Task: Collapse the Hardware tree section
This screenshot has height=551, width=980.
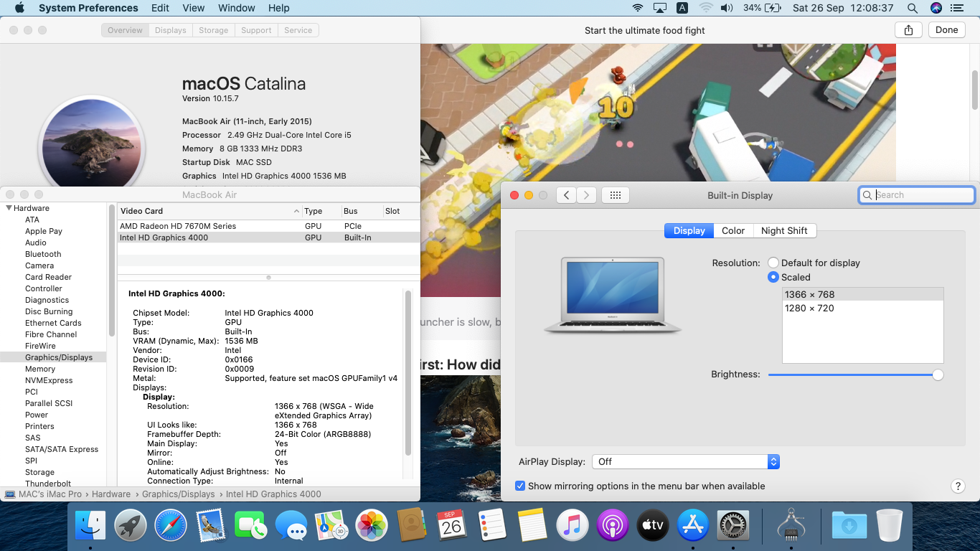Action: [9, 208]
